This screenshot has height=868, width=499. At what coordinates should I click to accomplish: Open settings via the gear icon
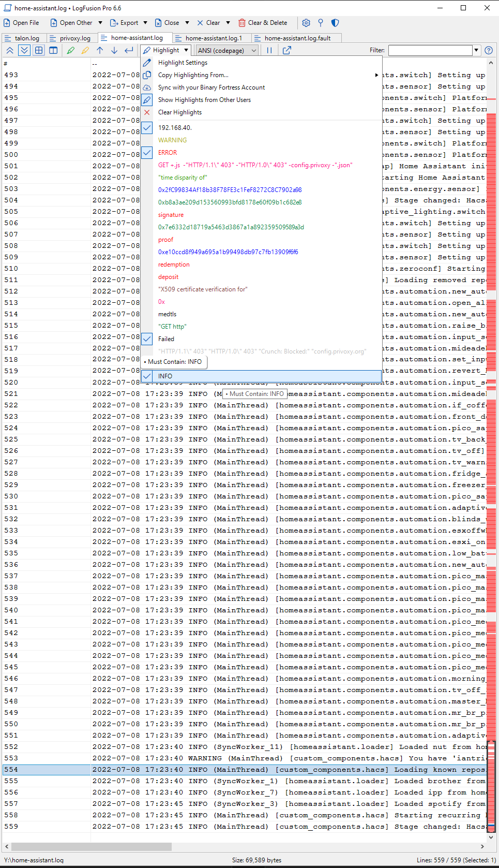click(x=306, y=23)
